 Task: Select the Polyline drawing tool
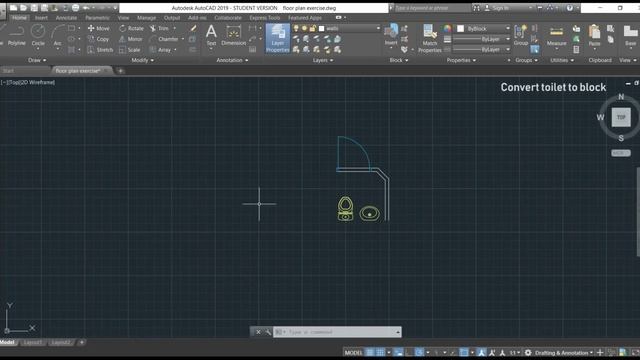(x=16, y=36)
